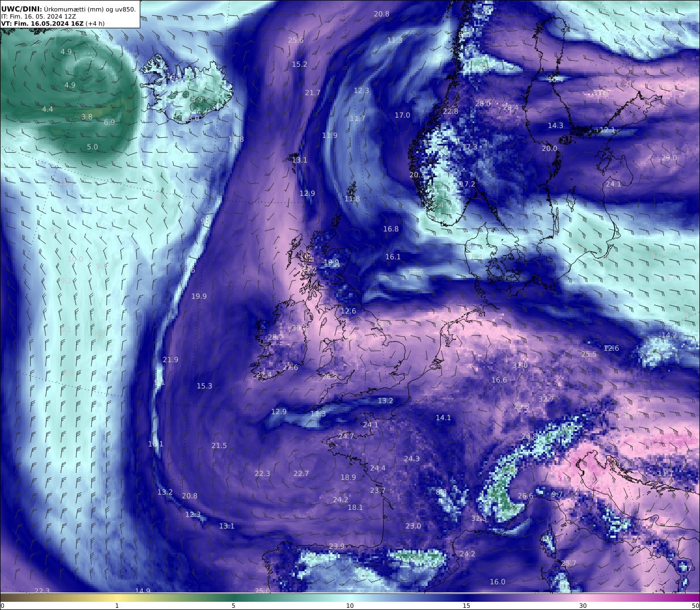The width and height of the screenshot is (700, 610).
Task: Click the 6.9 value near Iceland
Action: pos(109,123)
